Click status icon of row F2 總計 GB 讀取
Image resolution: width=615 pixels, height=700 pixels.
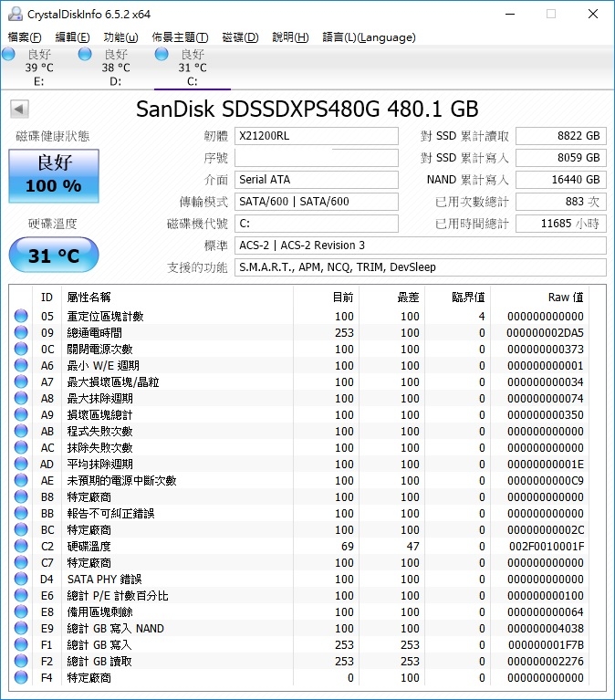(x=21, y=661)
